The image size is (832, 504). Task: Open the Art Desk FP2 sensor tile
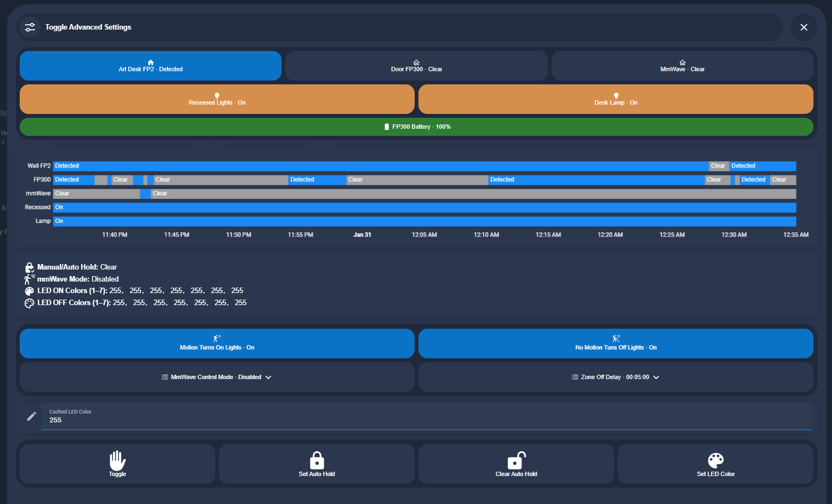coord(151,66)
